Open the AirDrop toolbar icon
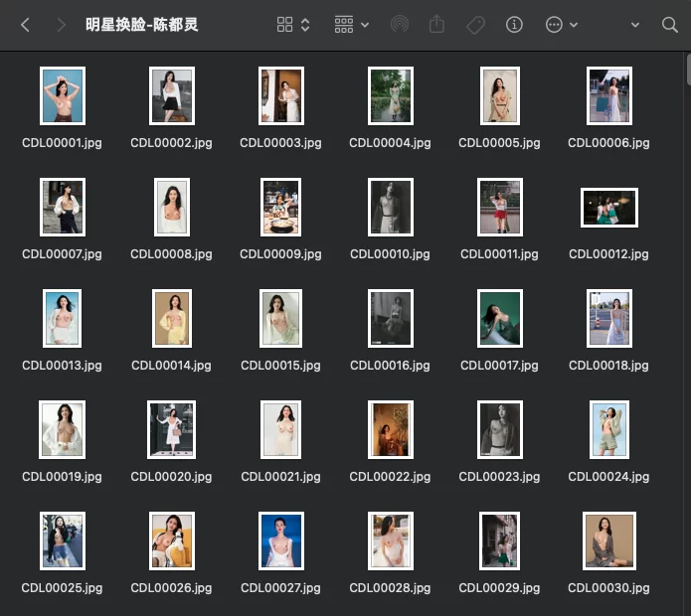The height and width of the screenshot is (616, 691). pyautogui.click(x=400, y=25)
